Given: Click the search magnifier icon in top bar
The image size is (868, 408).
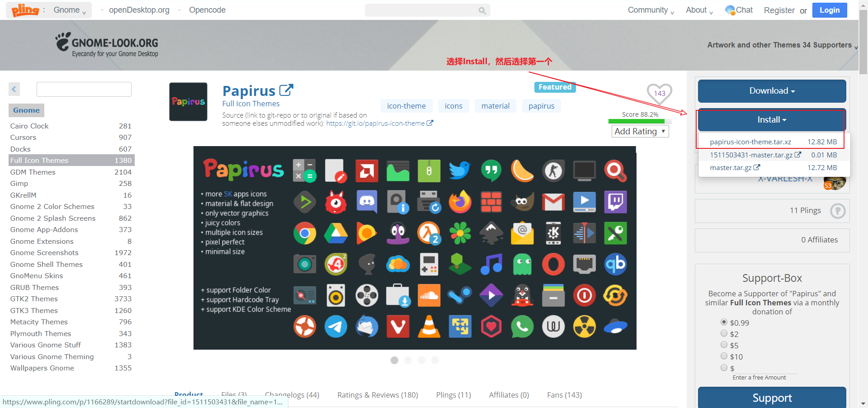Looking at the screenshot, I should pos(482,10).
